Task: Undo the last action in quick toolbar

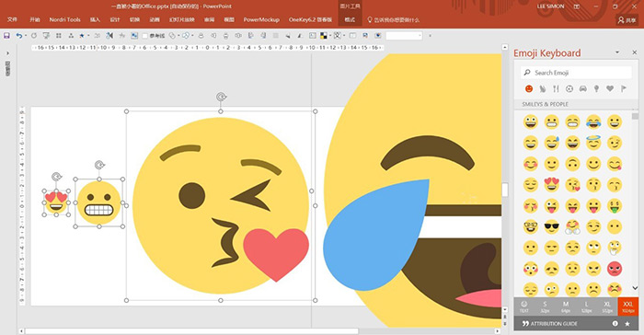Action: pos(18,36)
